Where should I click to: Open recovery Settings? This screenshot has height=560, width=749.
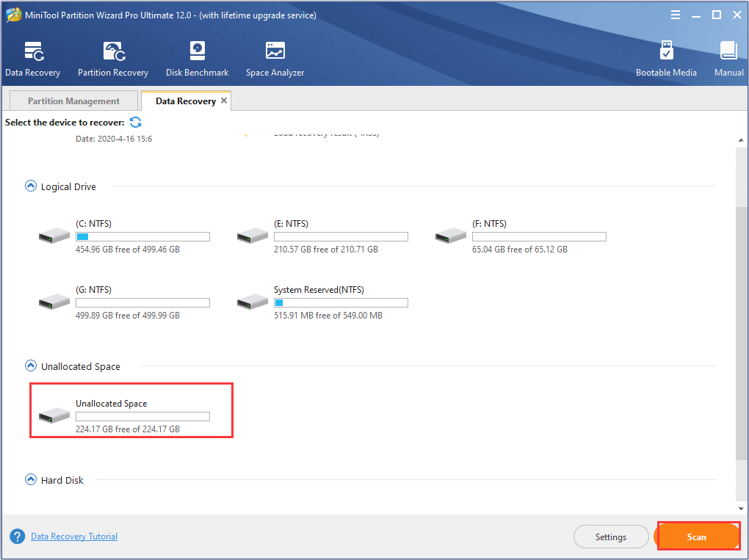pos(610,537)
